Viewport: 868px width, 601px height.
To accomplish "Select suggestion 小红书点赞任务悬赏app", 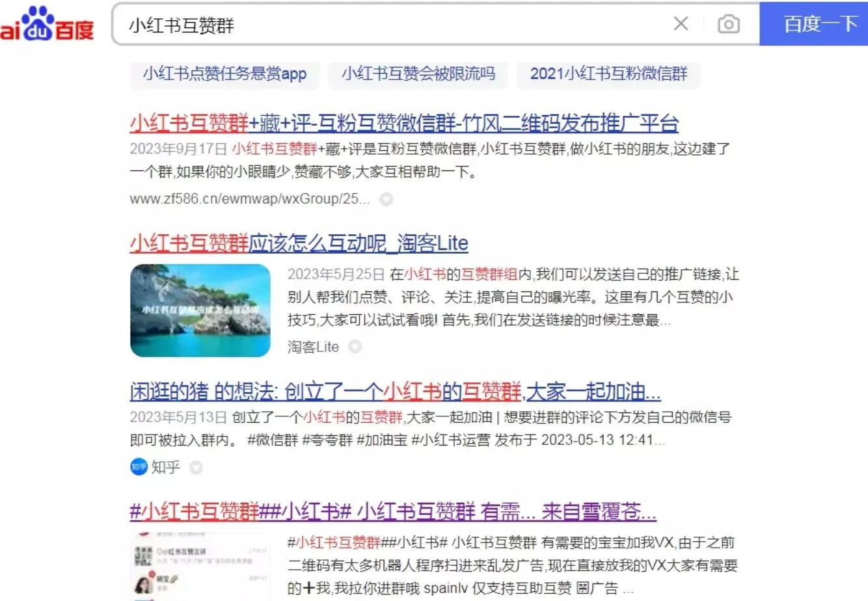I will click(x=225, y=74).
